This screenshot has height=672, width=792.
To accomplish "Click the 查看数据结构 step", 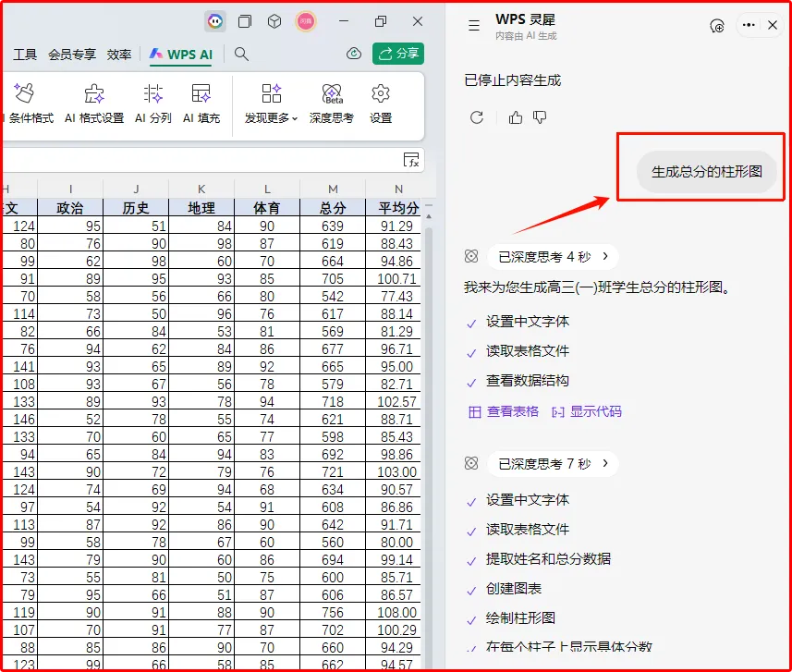I will 528,381.
